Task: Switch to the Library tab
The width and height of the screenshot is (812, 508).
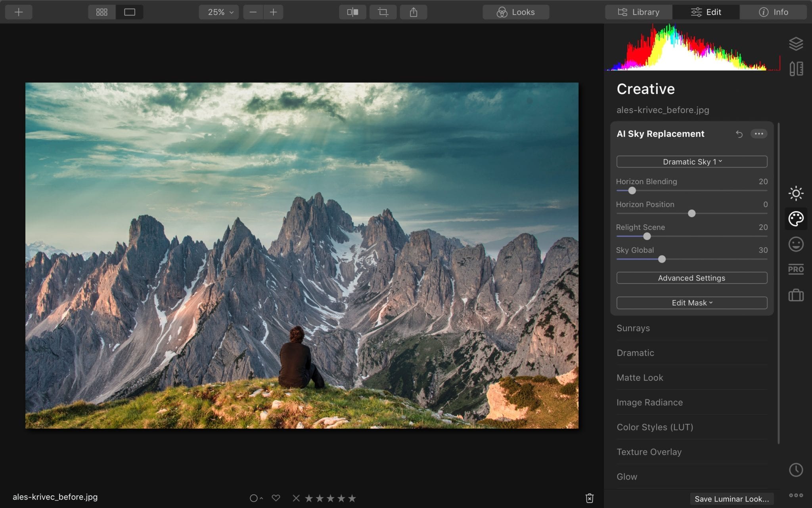Action: tap(639, 12)
